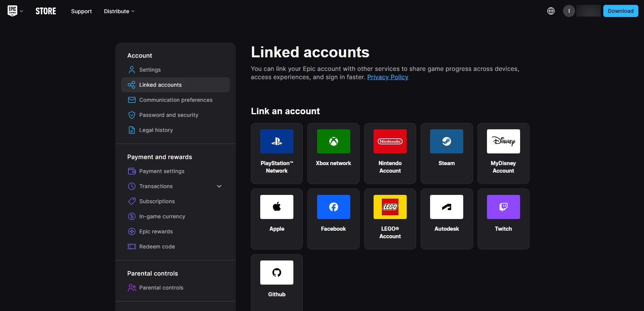The image size is (644, 311).
Task: Open Transactions section
Action: click(x=175, y=186)
